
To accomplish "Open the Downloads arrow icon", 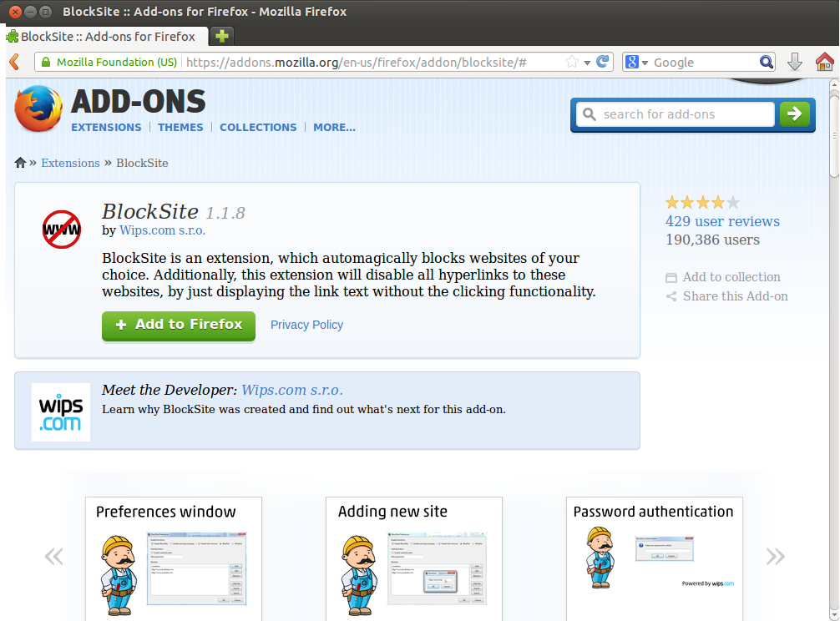I will 794,62.
